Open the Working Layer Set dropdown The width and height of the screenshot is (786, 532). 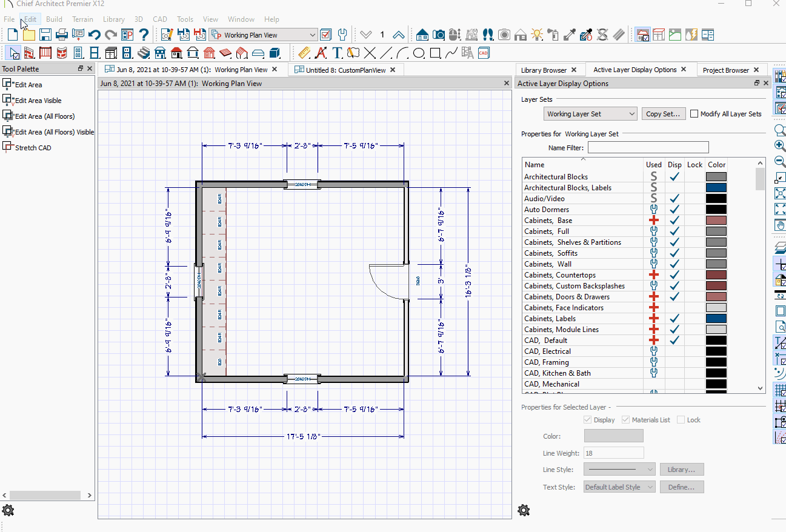pos(590,113)
